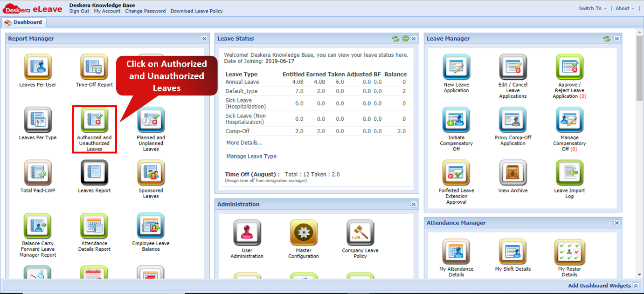Open the Employee Leave Balance report
The width and height of the screenshot is (644, 294).
151,226
